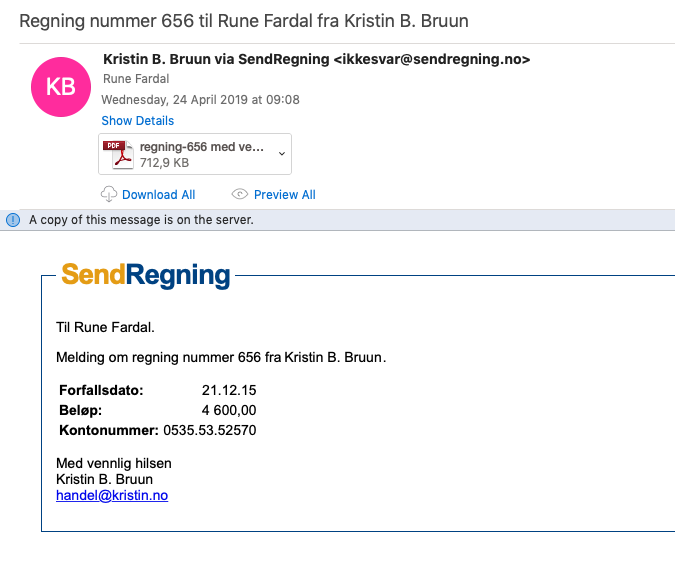Click the amount 4 600,00
Image resolution: width=675 pixels, height=563 pixels.
(x=229, y=410)
